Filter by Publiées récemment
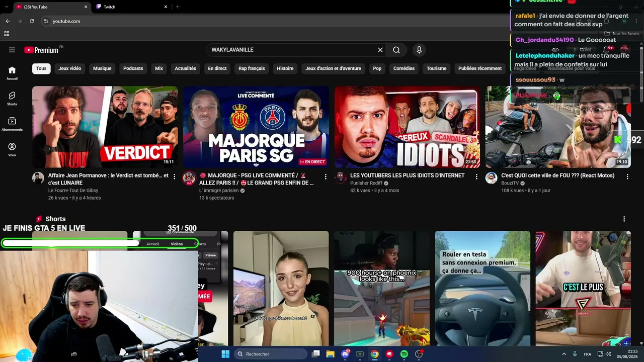 pos(480,68)
